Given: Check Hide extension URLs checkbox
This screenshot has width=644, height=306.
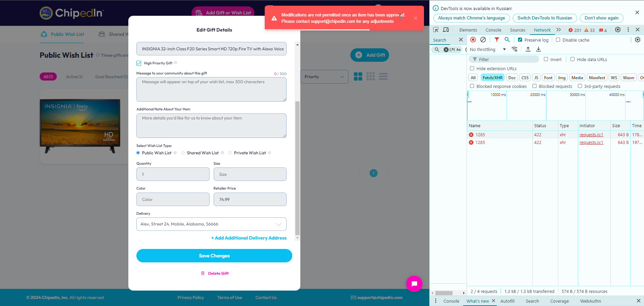Looking at the screenshot, I should (x=472, y=68).
